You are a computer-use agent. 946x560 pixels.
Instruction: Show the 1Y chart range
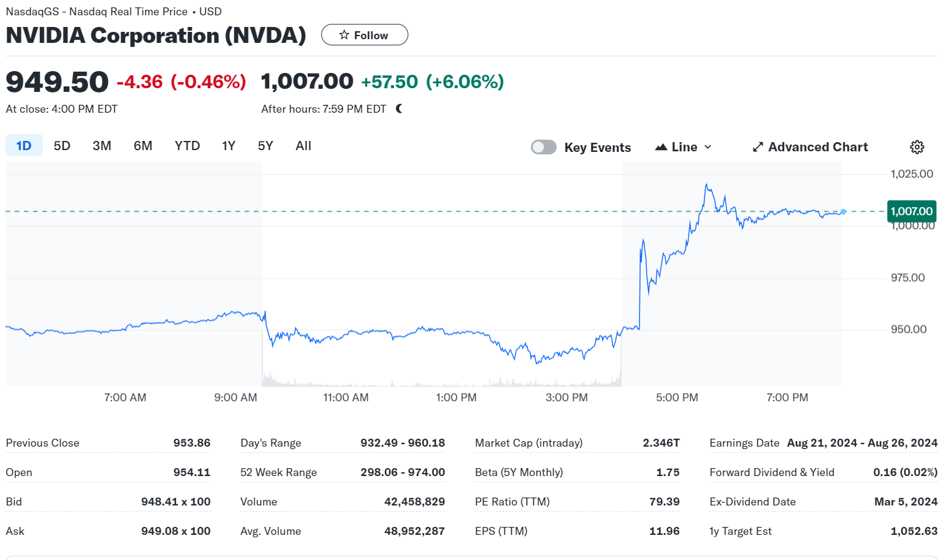[x=229, y=146]
